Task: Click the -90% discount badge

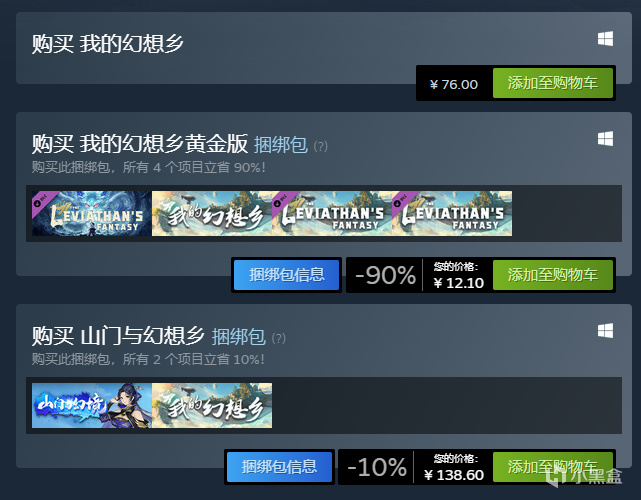Action: [385, 275]
